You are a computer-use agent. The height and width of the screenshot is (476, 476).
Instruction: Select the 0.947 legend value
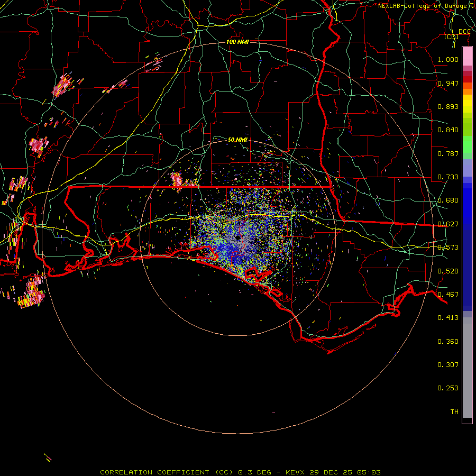[x=448, y=83]
